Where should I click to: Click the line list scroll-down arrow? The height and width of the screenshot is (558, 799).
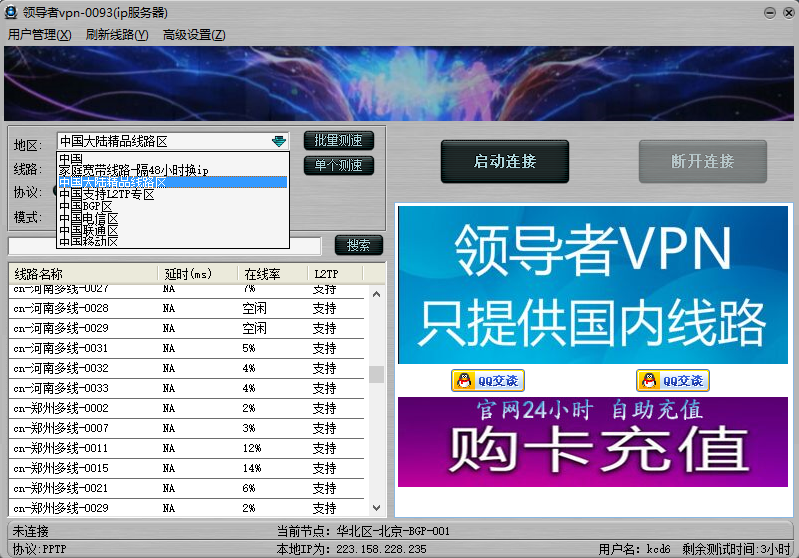[376, 509]
